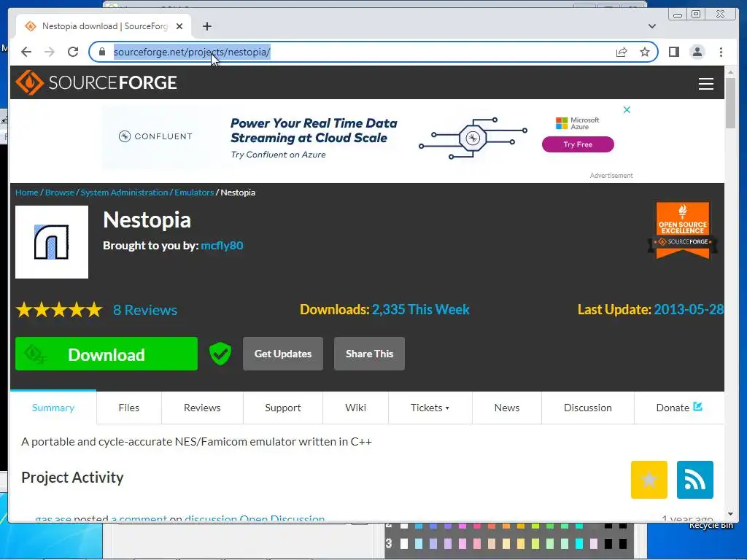
Task: Go back using the browser back arrow
Action: (26, 52)
